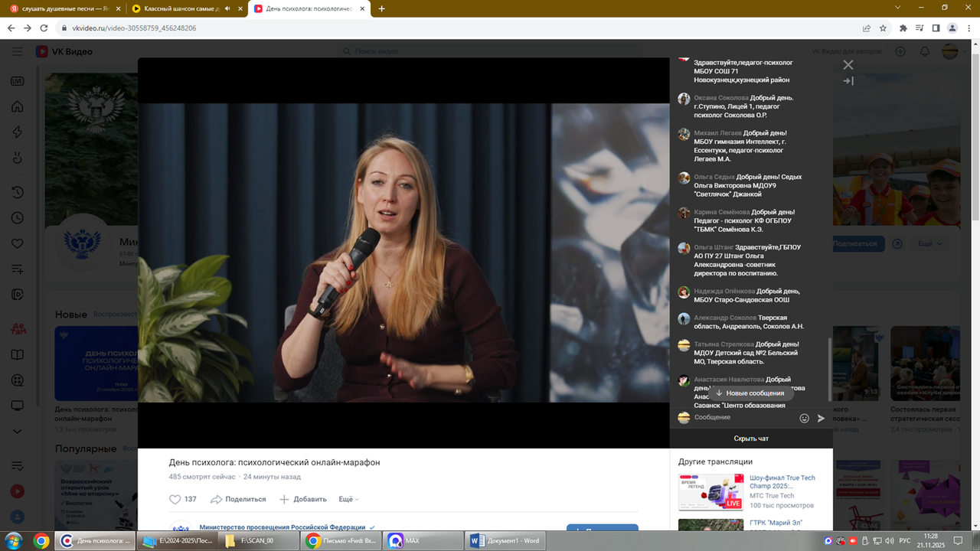Hide the chat via Скрыть чат

coord(750,439)
